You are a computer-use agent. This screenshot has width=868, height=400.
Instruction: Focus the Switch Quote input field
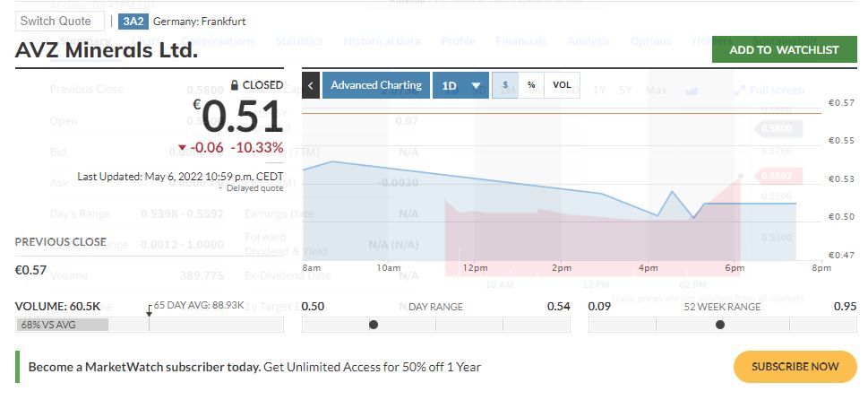coord(60,21)
